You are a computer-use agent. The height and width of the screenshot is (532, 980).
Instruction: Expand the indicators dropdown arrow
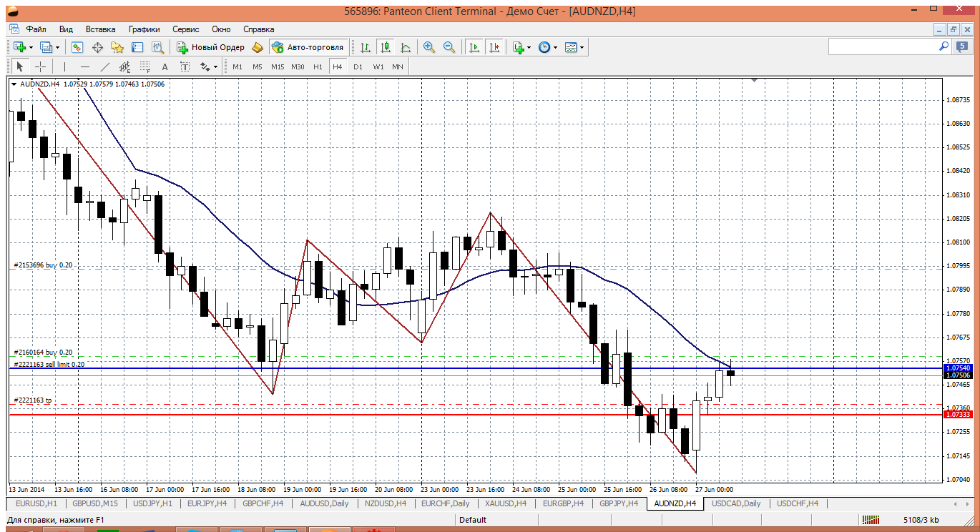(x=529, y=47)
